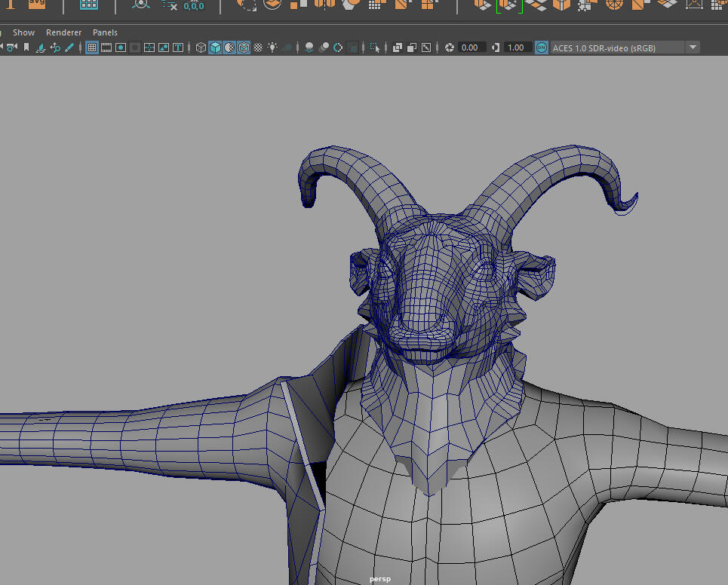The width and height of the screenshot is (728, 585).
Task: Open the Renderer menu
Action: [x=63, y=32]
